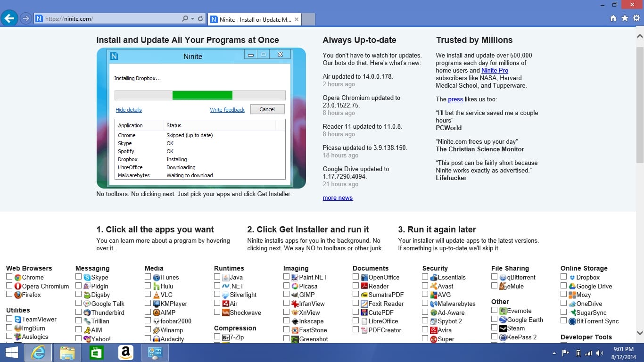Tick the Skype checkbox

pos(79,277)
